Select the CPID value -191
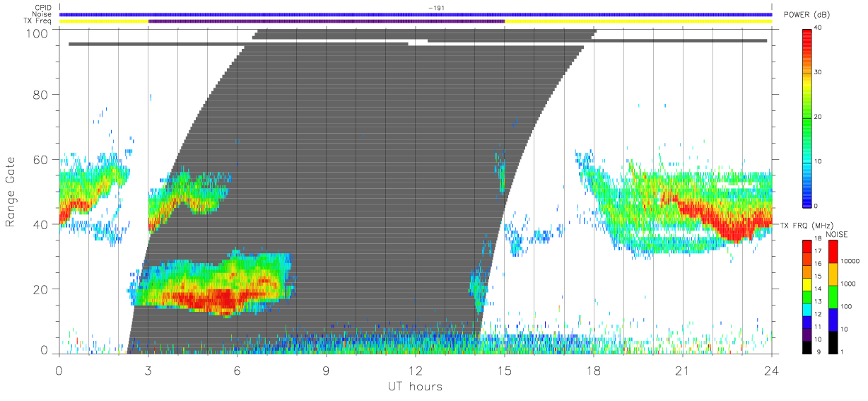Image resolution: width=868 pixels, height=401 pixels. point(436,8)
